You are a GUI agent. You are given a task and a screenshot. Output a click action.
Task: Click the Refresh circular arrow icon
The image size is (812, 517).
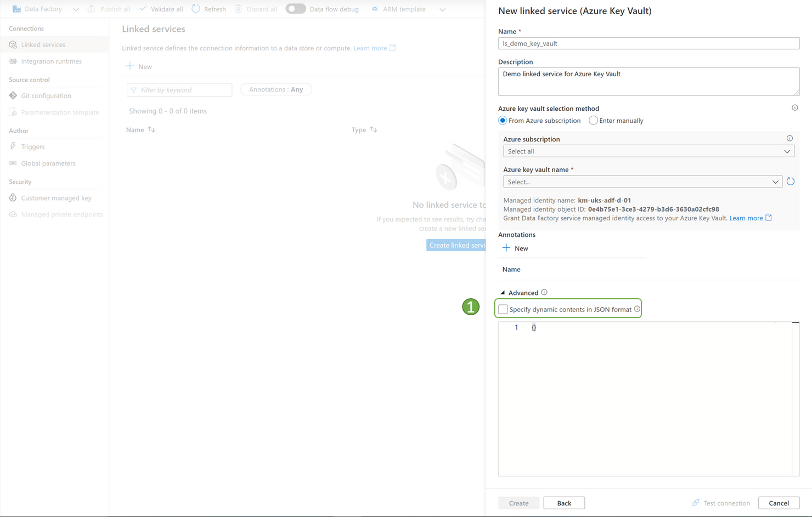click(x=196, y=9)
